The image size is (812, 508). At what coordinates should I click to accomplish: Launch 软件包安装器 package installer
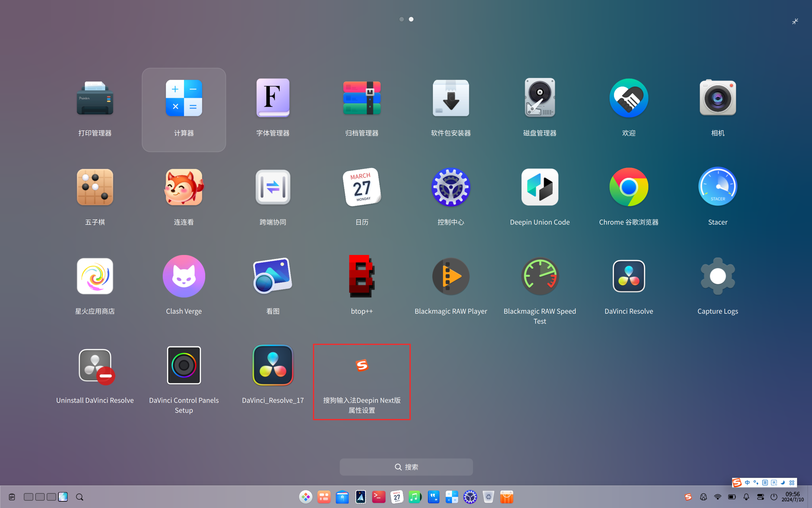tap(451, 108)
